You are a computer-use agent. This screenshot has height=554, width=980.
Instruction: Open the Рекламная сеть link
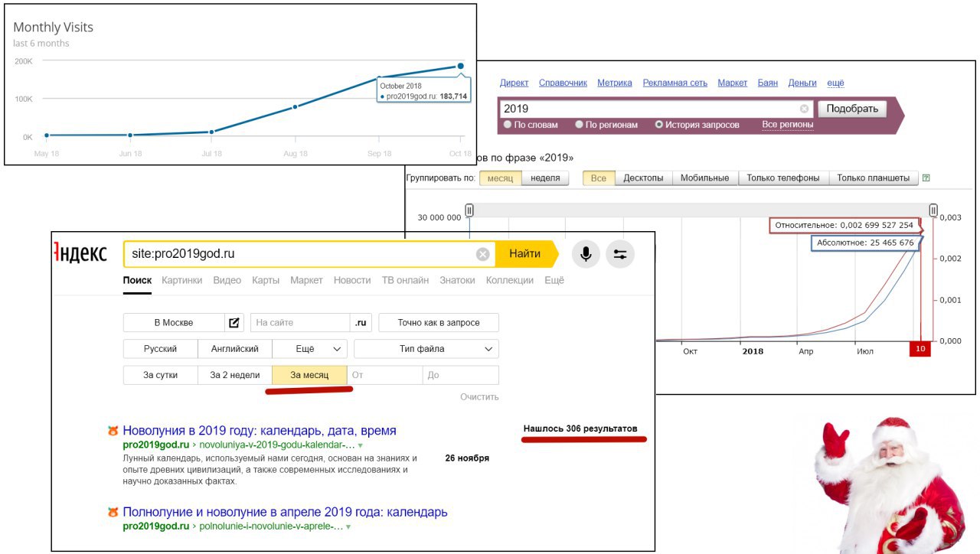[675, 83]
